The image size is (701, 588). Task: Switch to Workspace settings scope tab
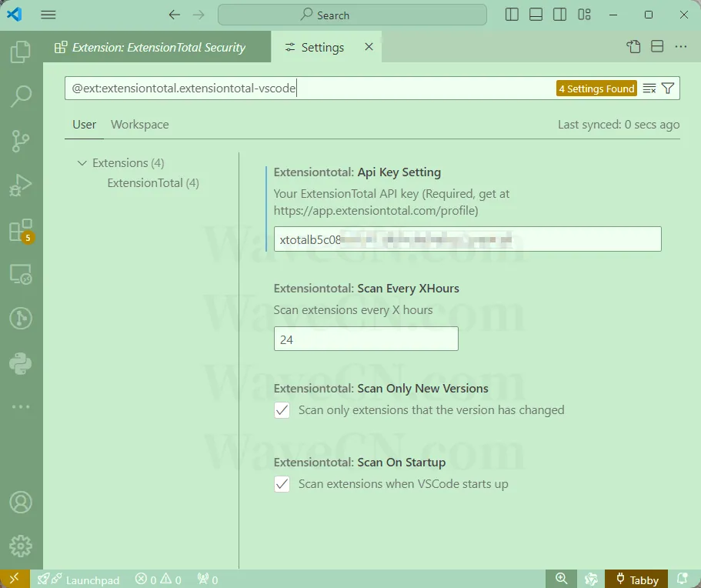point(140,125)
